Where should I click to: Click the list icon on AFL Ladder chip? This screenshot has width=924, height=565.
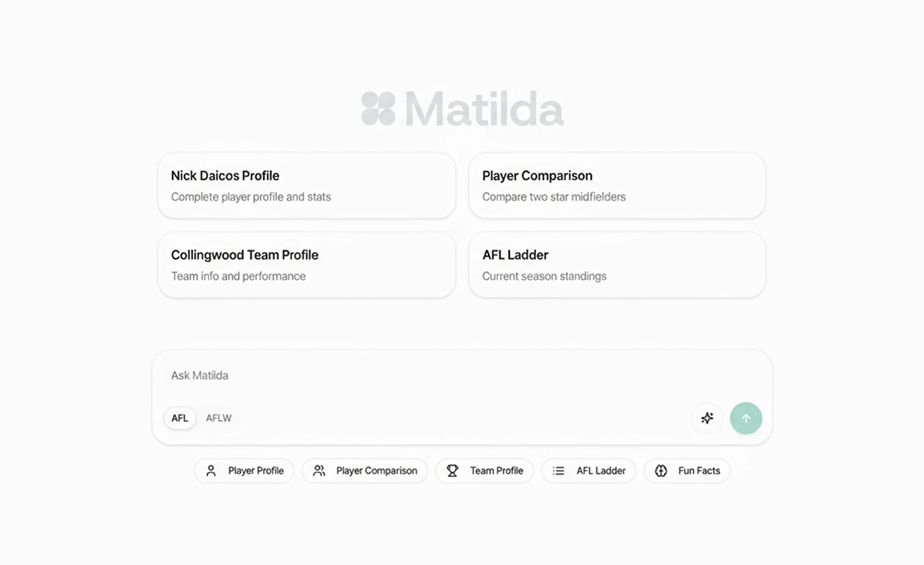pos(557,470)
